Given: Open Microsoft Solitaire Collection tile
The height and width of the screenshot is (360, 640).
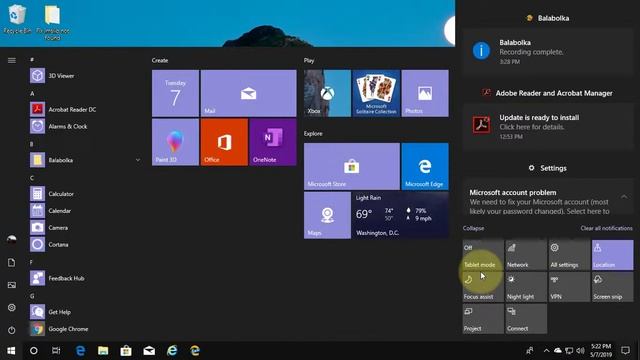Looking at the screenshot, I should [376, 93].
